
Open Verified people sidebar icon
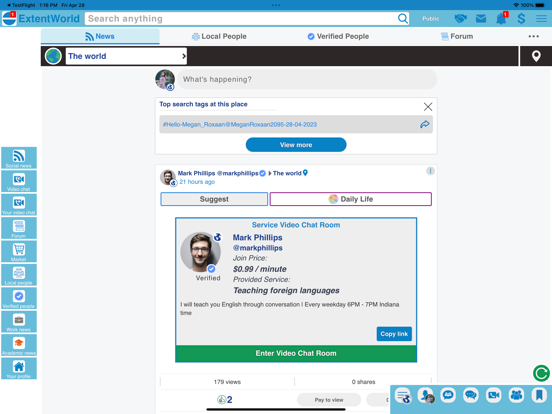pyautogui.click(x=19, y=298)
